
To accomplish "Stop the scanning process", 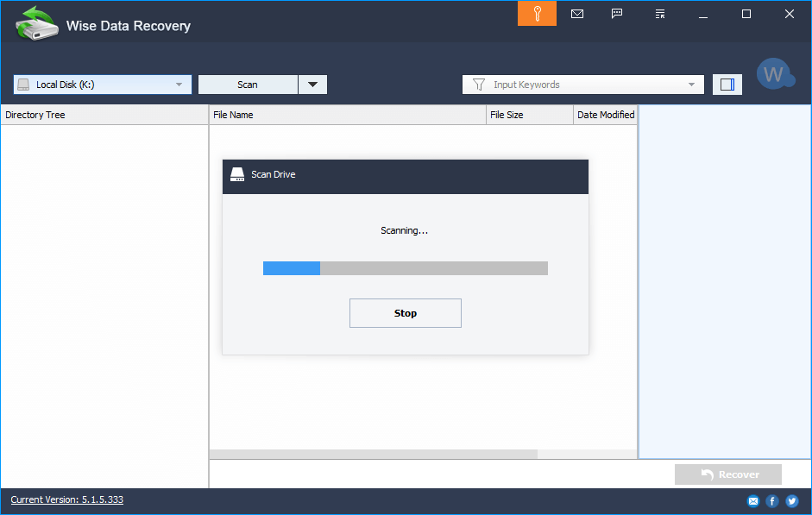I will [x=406, y=313].
